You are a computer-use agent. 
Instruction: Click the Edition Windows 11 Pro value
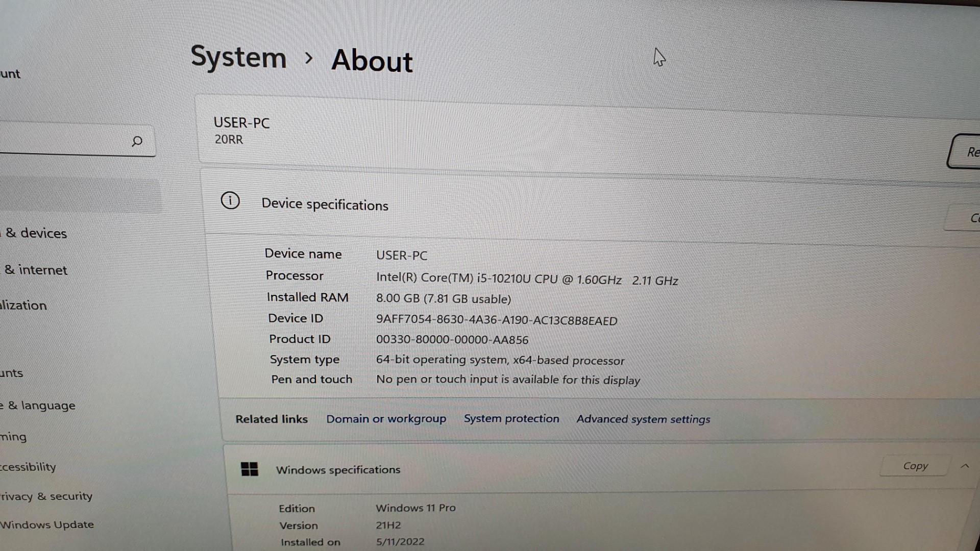(x=415, y=508)
